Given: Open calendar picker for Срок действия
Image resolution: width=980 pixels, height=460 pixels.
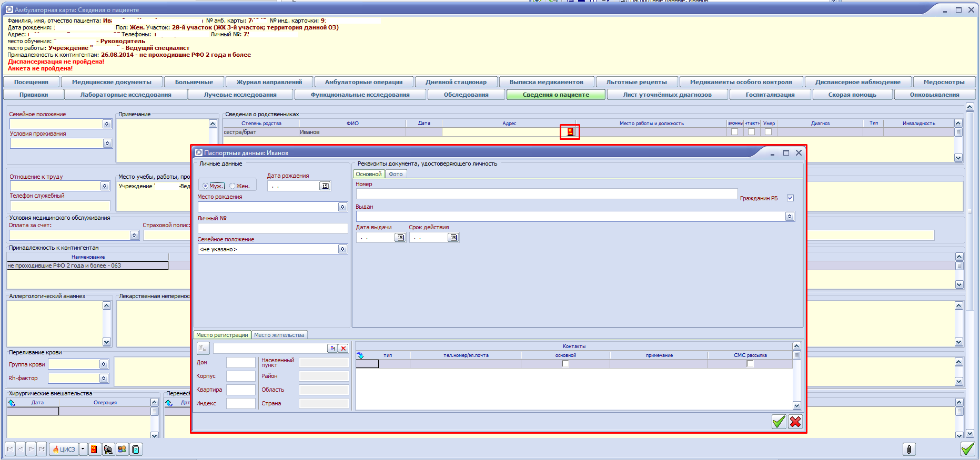Looking at the screenshot, I should click(453, 238).
